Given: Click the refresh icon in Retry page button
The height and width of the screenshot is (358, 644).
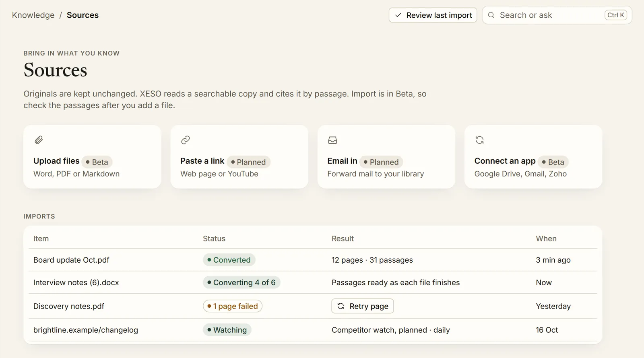Looking at the screenshot, I should (x=341, y=306).
